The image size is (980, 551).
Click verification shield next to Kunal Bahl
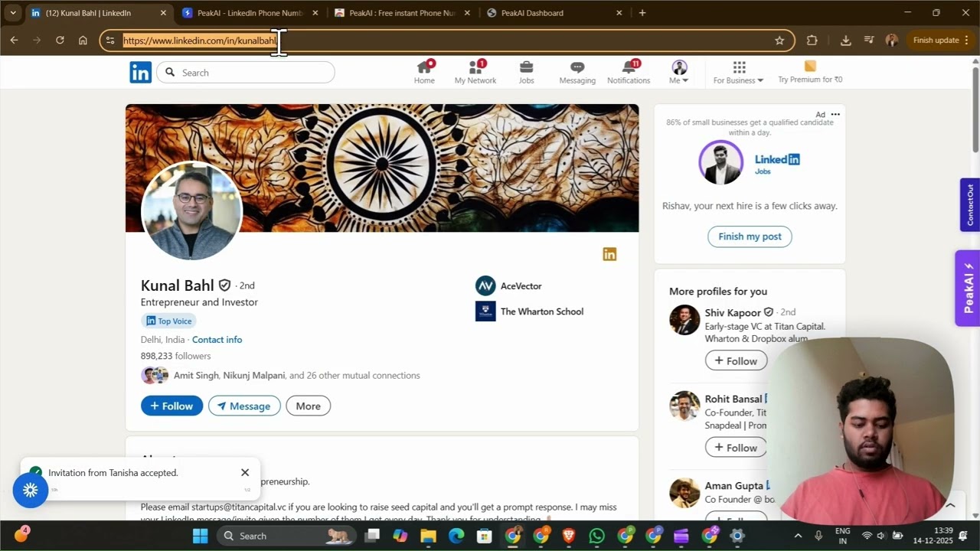click(x=224, y=285)
